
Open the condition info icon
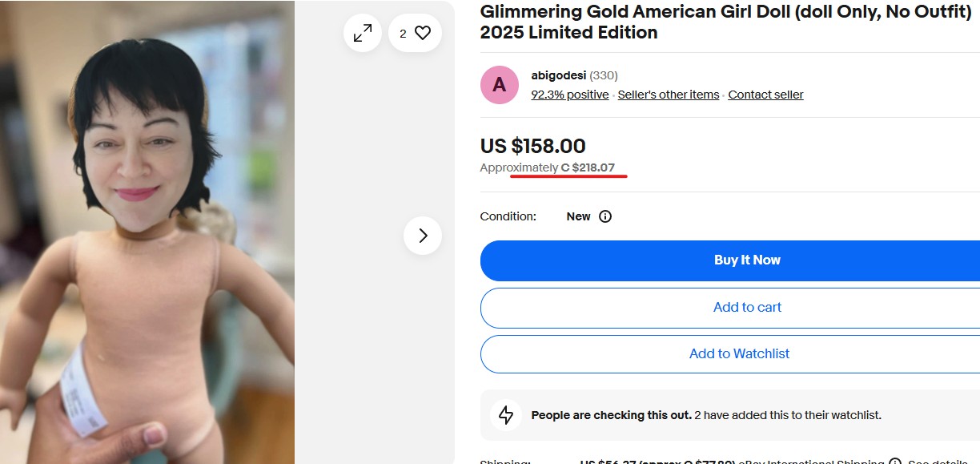coord(605,216)
